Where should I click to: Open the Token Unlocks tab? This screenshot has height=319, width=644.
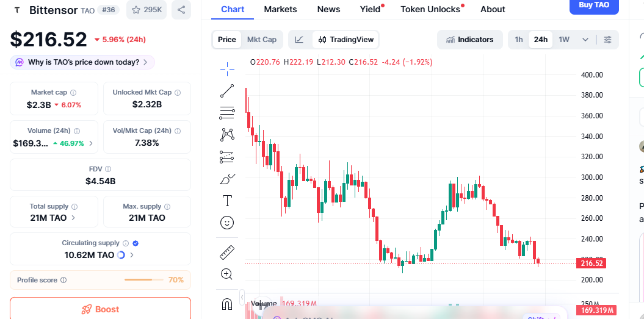[x=430, y=9]
